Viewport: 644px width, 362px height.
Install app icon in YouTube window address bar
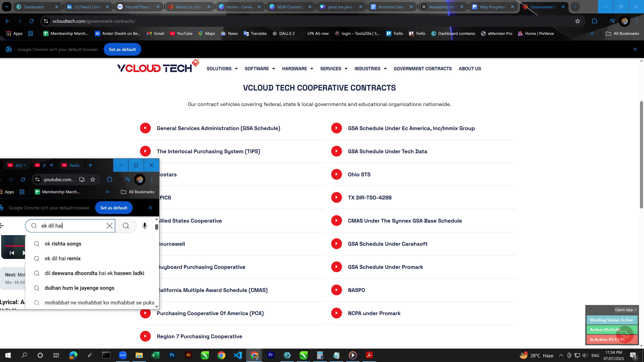click(82, 179)
